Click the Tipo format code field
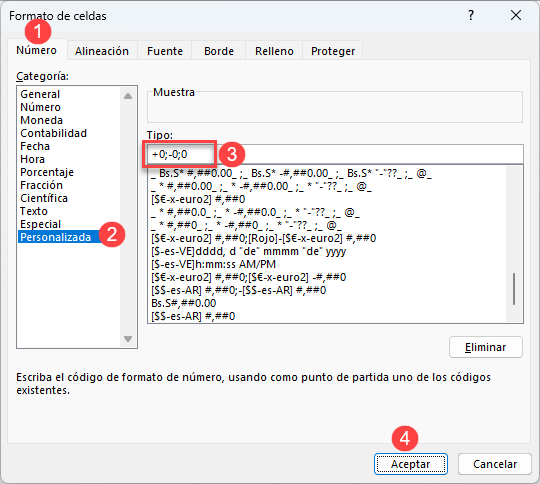The height and width of the screenshot is (484, 540). click(335, 154)
